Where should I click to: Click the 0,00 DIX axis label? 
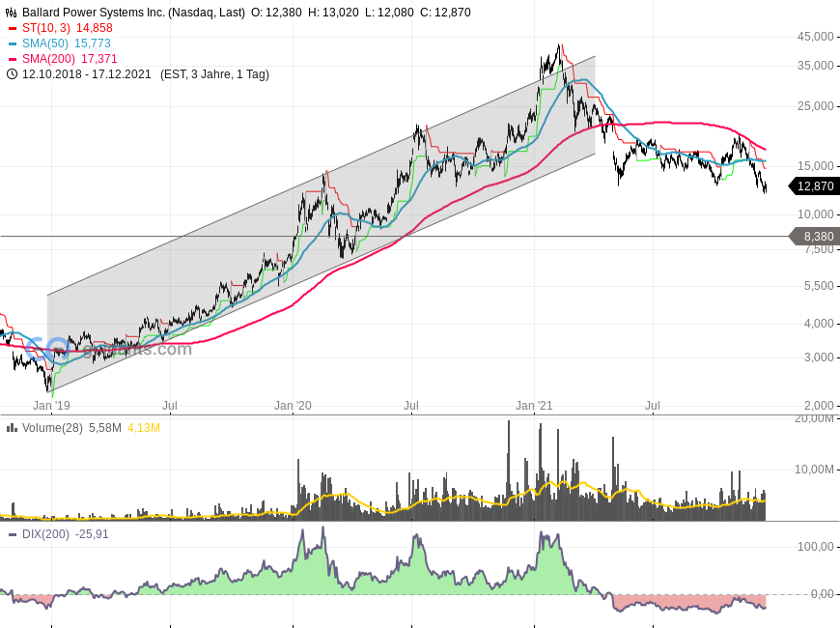[822, 594]
